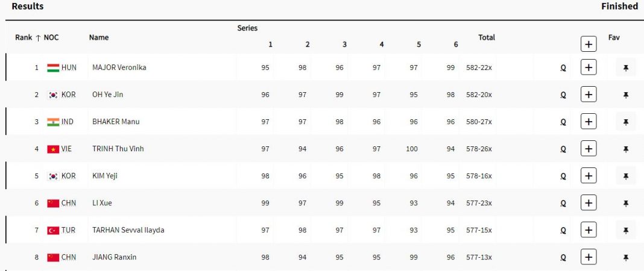
Task: Expand OH Ye Jin row details
Action: click(589, 95)
